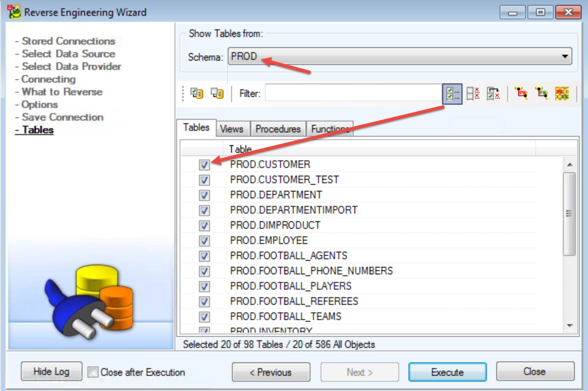The image size is (588, 391).
Task: Toggle the PROD.FOOTBALL_PHONE_NUMBERS checkbox
Action: click(x=205, y=271)
